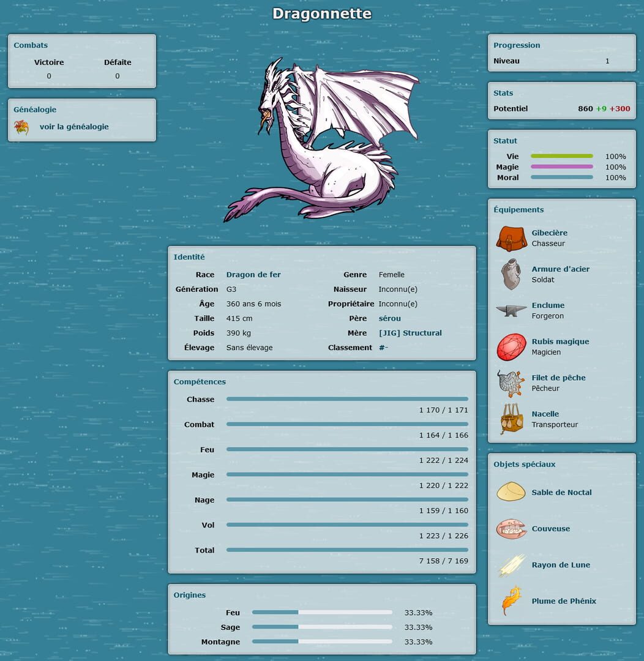Click the Sable de Noctal sand icon
This screenshot has height=661, width=644.
[x=511, y=492]
